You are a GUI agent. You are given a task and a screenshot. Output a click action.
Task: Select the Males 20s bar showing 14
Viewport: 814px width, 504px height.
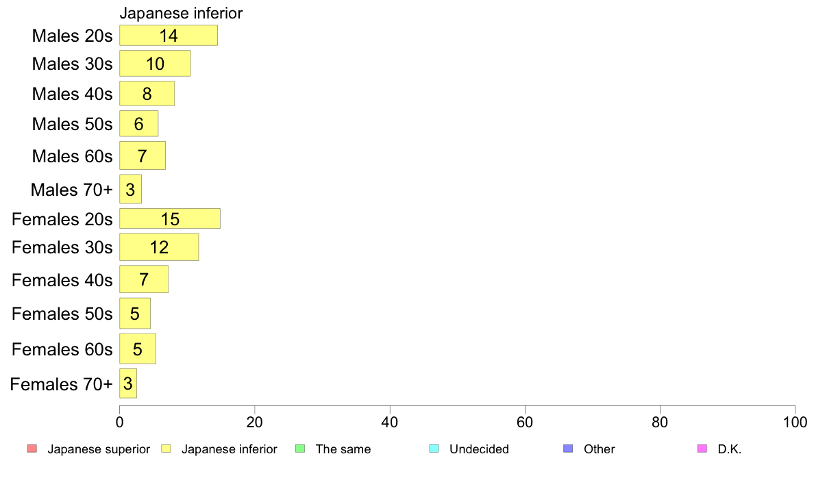[x=169, y=36]
